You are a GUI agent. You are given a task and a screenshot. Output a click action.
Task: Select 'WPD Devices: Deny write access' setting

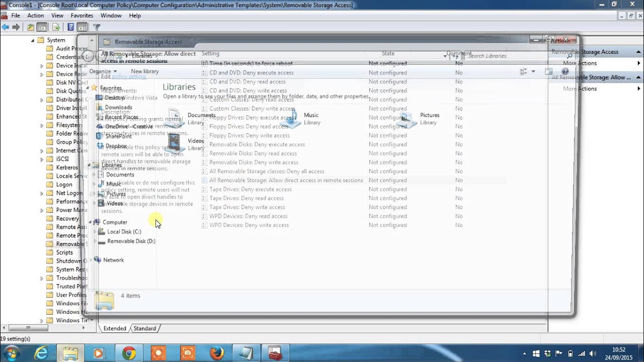tap(249, 225)
